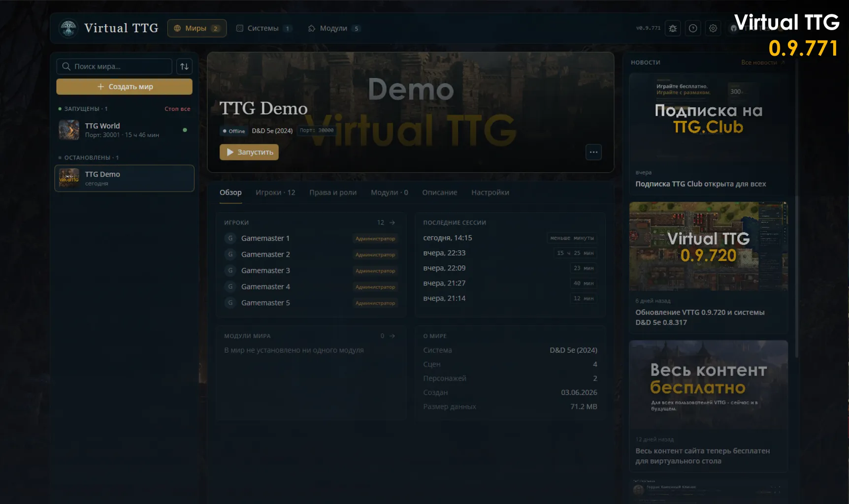Screen dimensions: 849x504
Task: Open the settings gear icon
Action: 713,28
